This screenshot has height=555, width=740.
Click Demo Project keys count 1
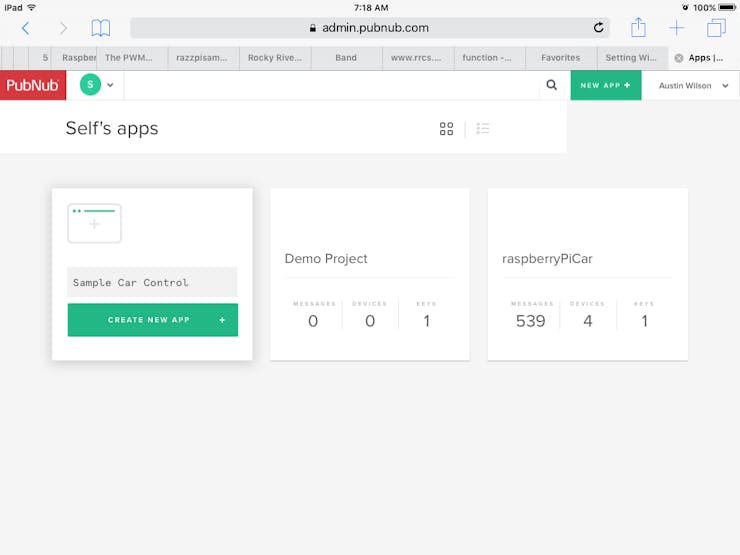click(427, 321)
